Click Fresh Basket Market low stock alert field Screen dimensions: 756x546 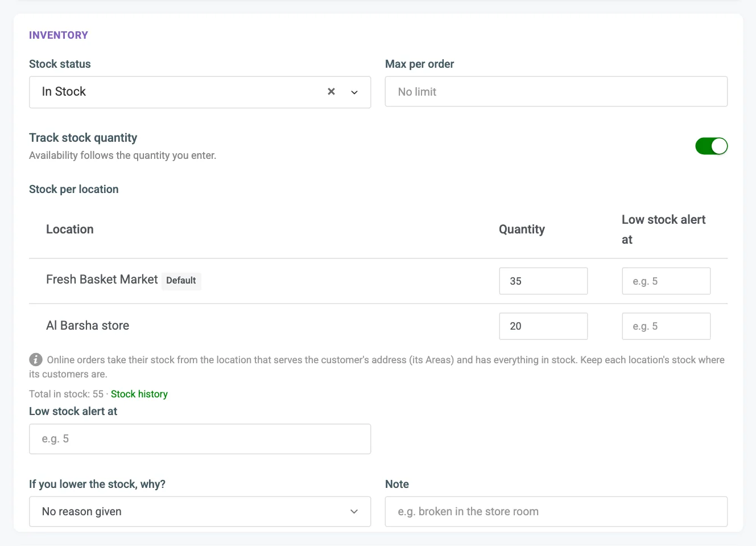coord(666,281)
